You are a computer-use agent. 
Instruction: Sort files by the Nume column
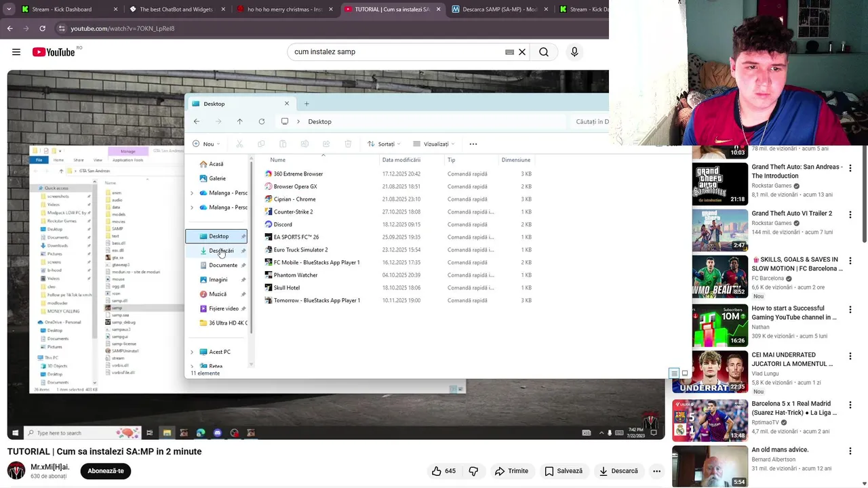[277, 160]
